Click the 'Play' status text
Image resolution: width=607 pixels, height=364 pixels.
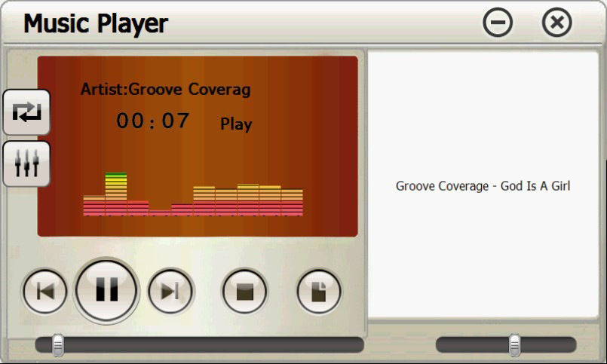tap(236, 124)
